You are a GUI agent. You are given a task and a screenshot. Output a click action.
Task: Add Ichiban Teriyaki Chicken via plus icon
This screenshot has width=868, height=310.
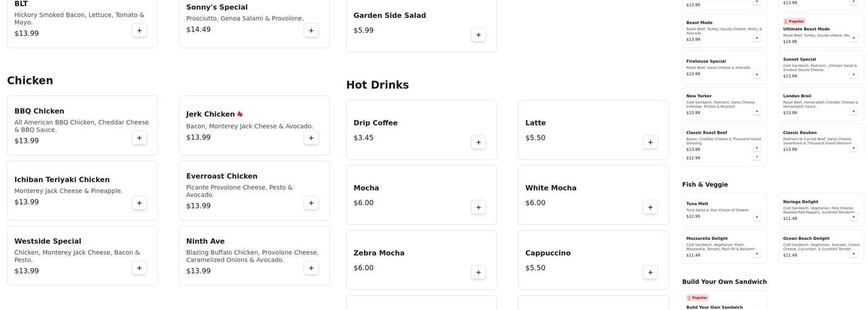[139, 203]
